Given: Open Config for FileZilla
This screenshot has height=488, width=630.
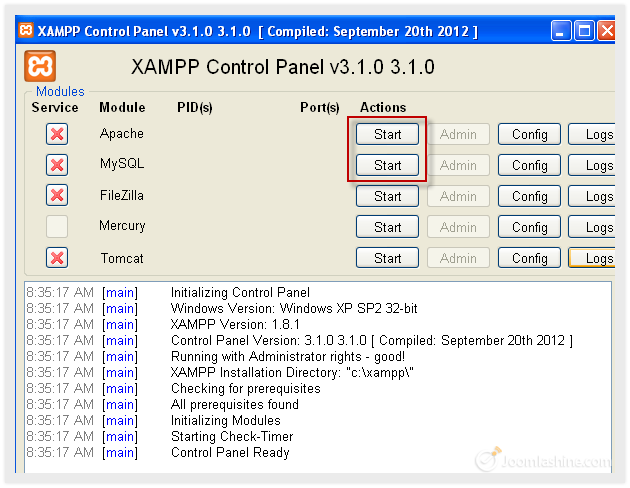Looking at the screenshot, I should point(529,197).
